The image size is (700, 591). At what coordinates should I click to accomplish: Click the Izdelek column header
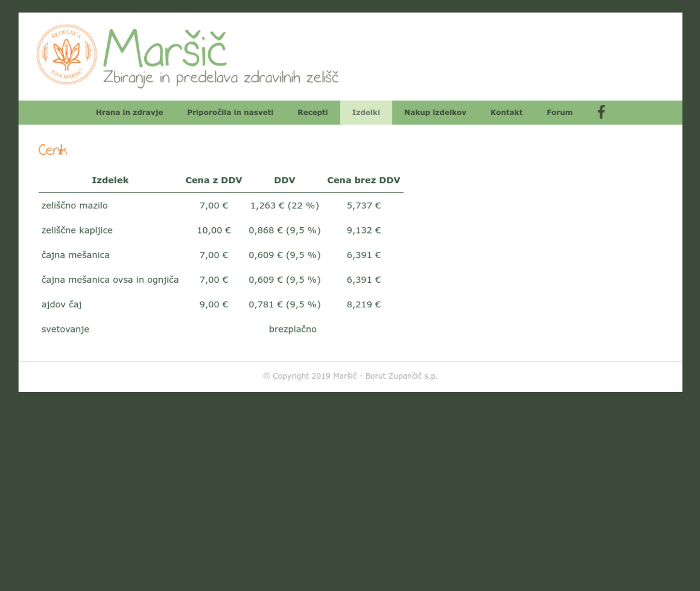click(110, 180)
